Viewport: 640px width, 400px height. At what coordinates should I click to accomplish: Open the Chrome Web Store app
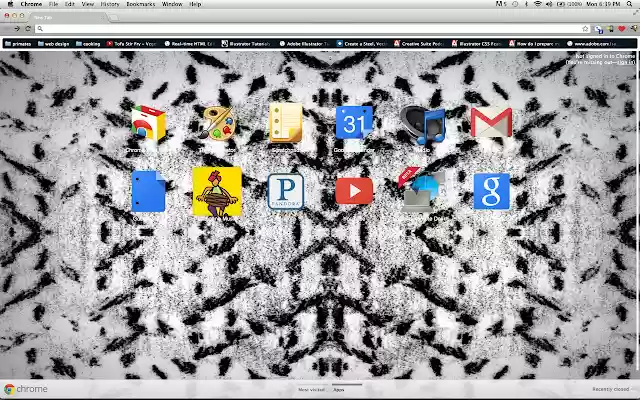[148, 124]
